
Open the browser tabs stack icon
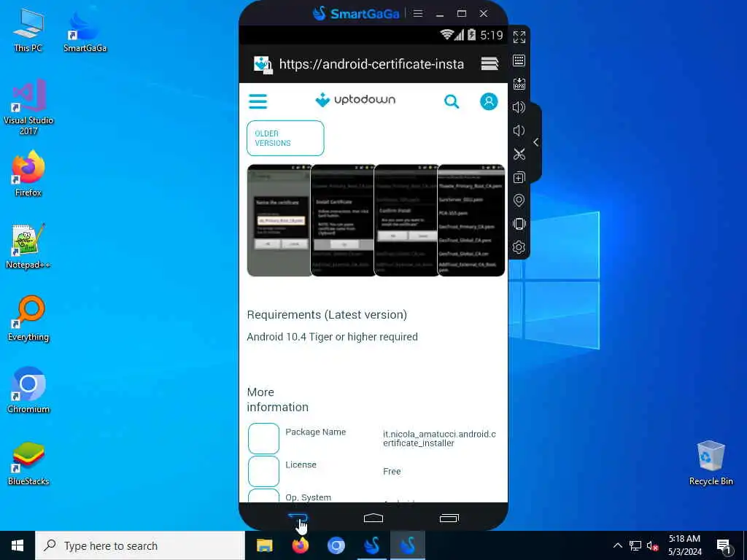coord(489,63)
